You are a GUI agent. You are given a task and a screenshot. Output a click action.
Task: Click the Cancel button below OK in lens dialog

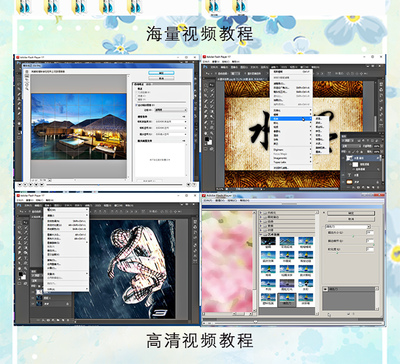click(161, 78)
